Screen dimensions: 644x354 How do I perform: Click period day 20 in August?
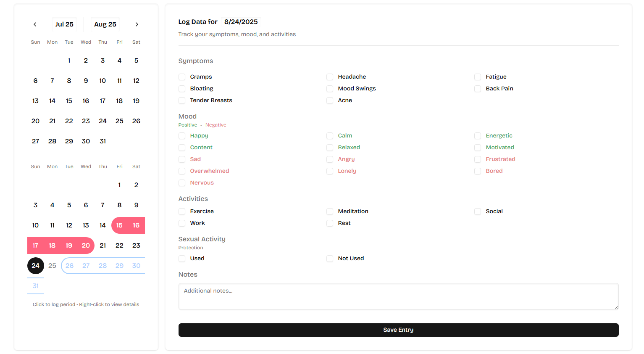[x=86, y=246]
